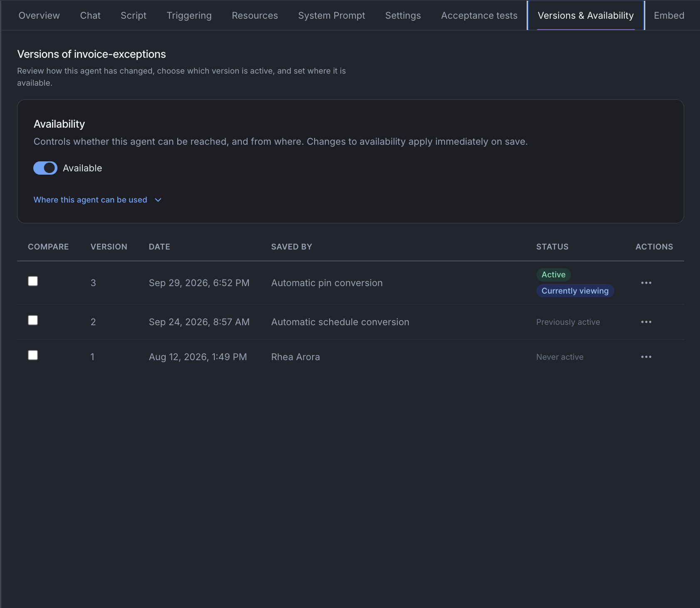700x608 pixels.
Task: Go to the Script tab
Action: tap(134, 15)
